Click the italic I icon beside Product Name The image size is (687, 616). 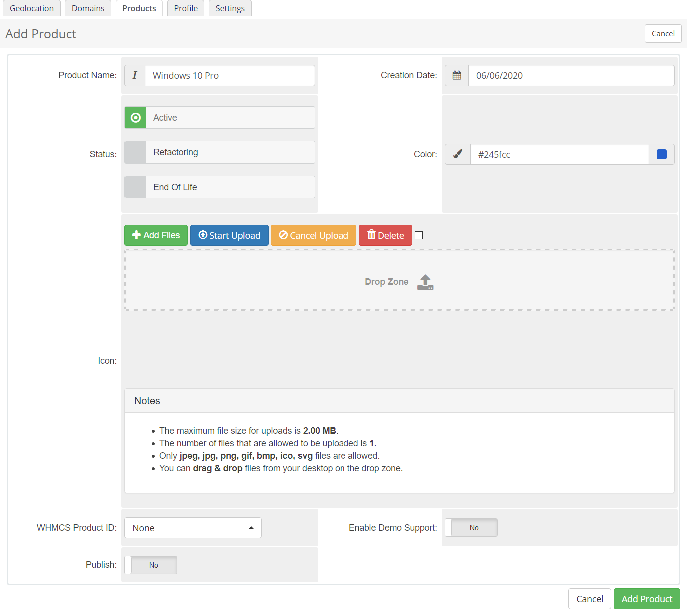click(135, 75)
